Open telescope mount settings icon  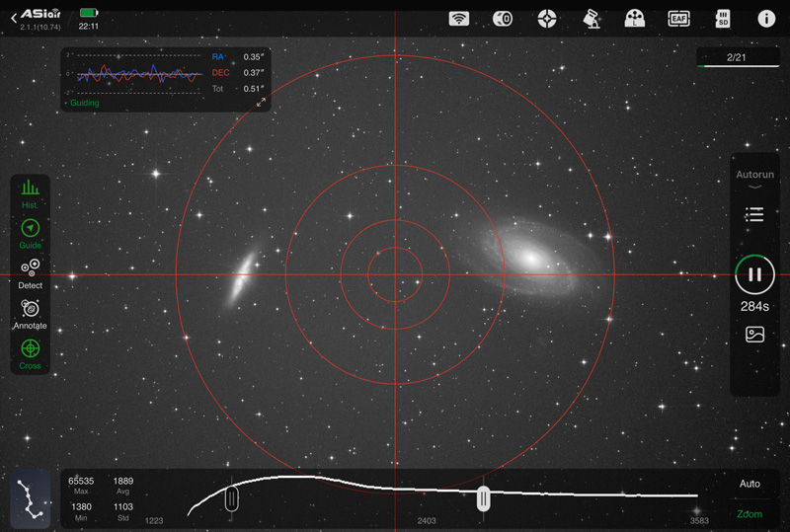click(592, 19)
